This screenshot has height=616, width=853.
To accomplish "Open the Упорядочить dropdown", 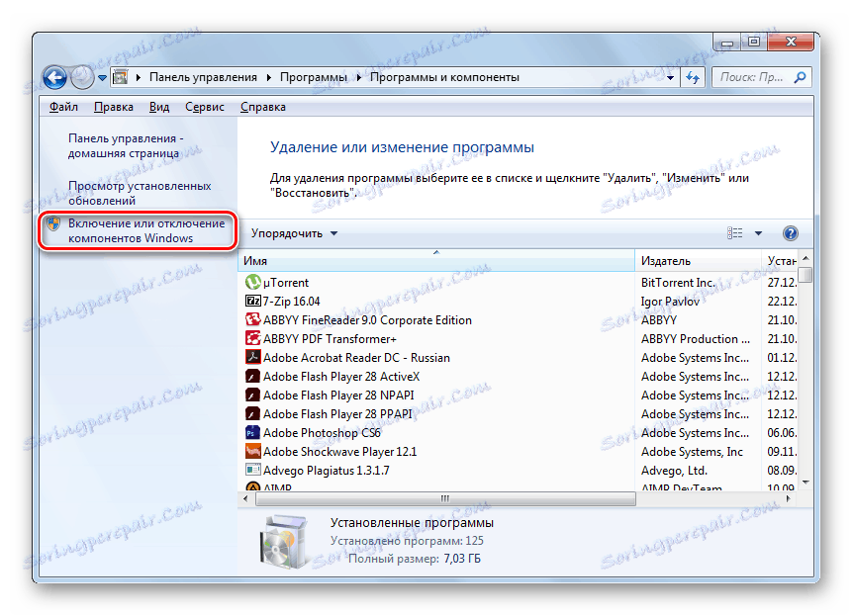I will pyautogui.click(x=294, y=233).
